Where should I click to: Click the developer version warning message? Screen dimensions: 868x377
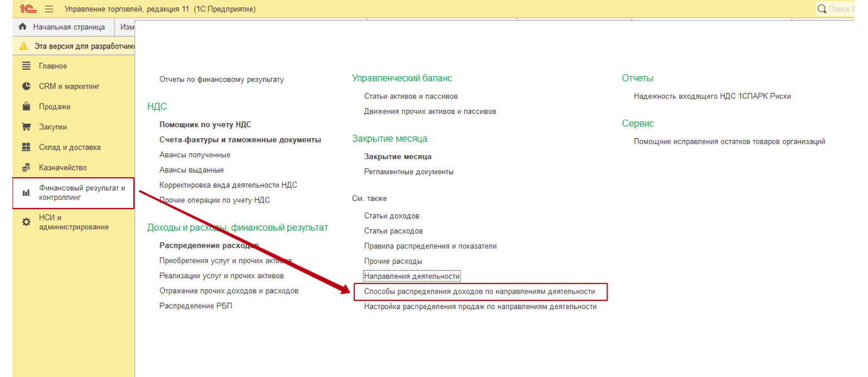point(84,46)
